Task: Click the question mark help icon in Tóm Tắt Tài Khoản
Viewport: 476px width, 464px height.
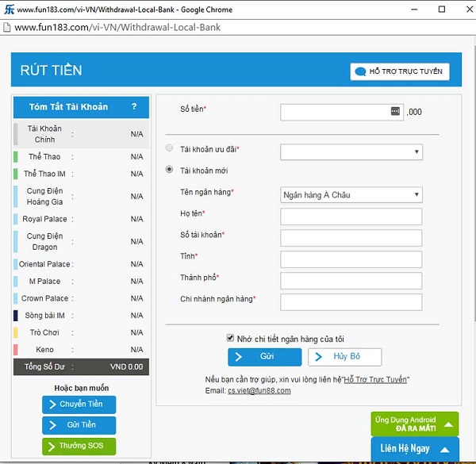Action: (134, 107)
